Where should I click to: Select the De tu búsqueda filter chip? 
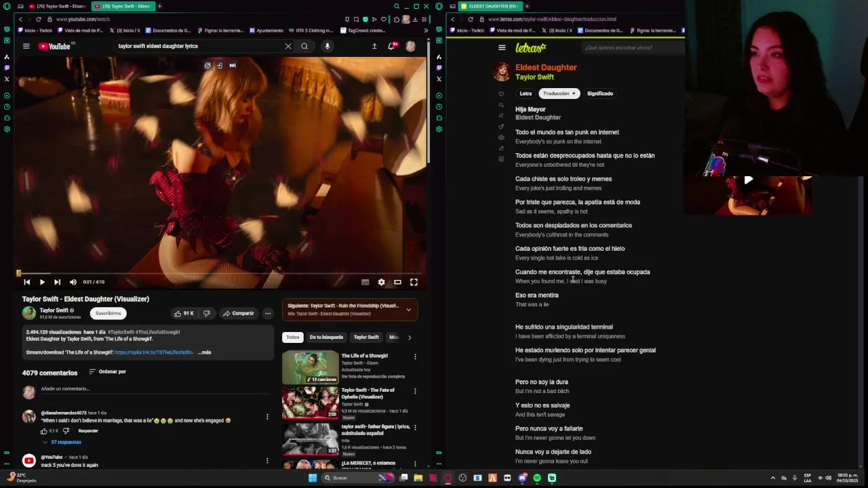click(326, 337)
